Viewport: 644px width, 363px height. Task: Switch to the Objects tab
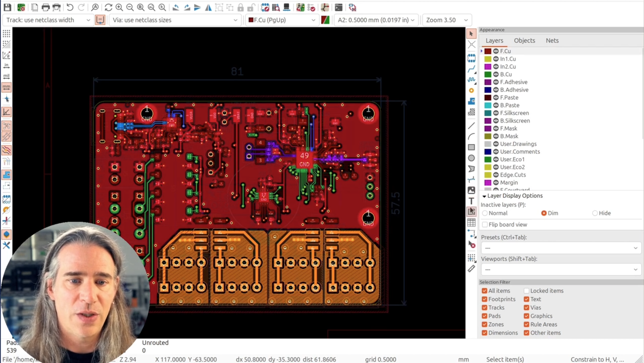(x=524, y=41)
